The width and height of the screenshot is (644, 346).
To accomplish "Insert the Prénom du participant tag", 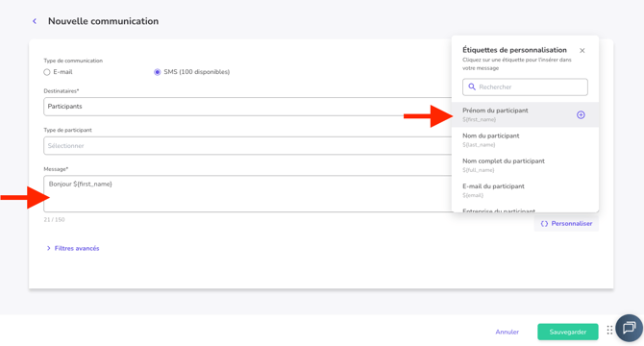I will point(525,114).
